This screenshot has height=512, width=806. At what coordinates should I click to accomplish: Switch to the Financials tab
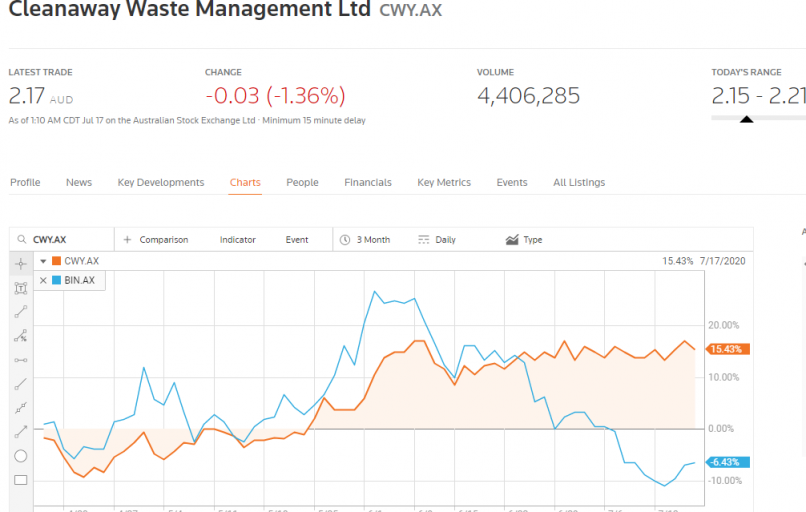368,183
